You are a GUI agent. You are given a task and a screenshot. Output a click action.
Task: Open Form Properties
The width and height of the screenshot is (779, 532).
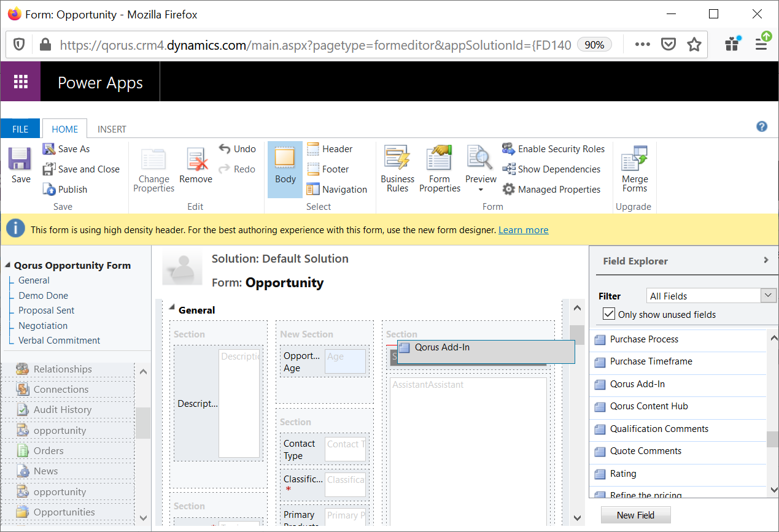tap(440, 158)
